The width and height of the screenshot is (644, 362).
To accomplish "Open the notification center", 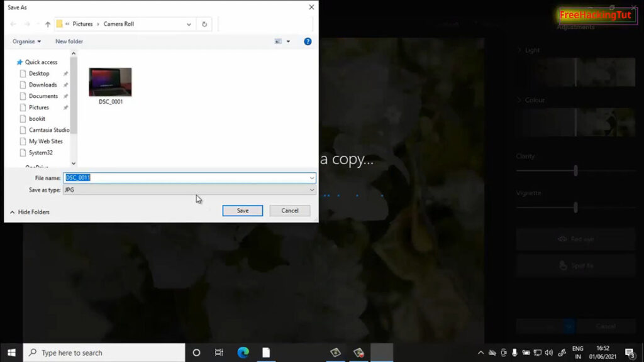I will click(630, 353).
